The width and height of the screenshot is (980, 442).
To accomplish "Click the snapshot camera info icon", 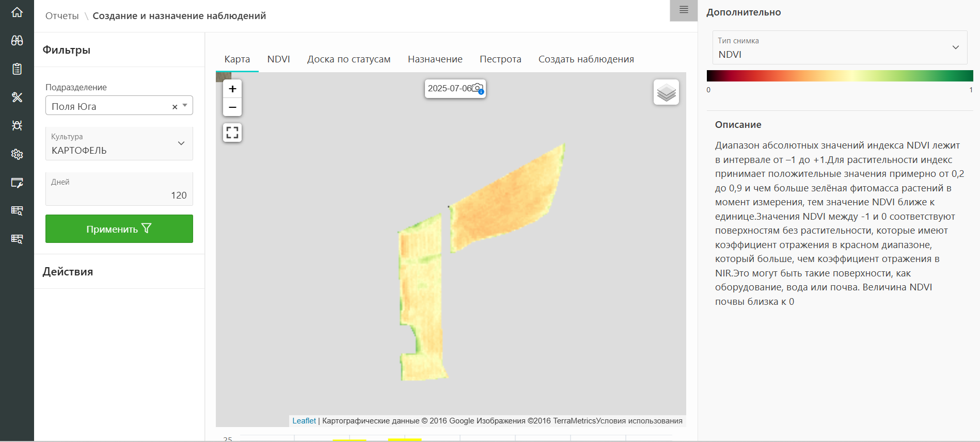I will [x=478, y=88].
